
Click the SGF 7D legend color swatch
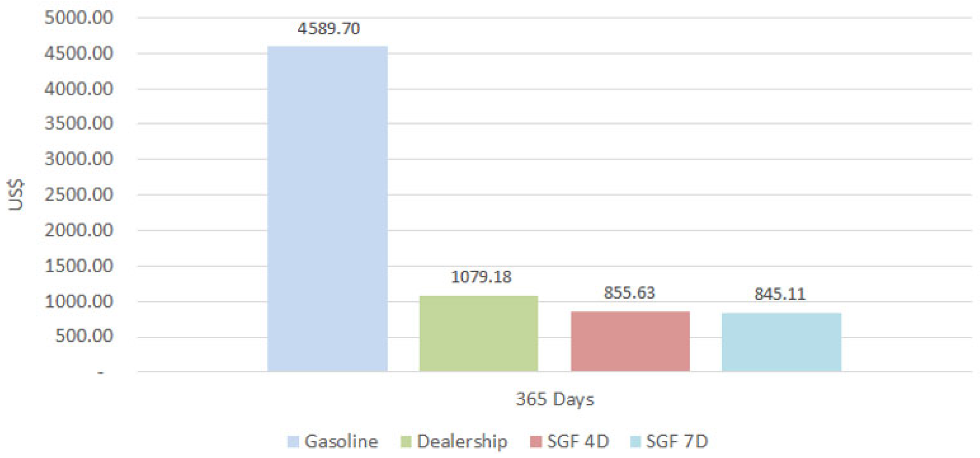click(x=636, y=441)
